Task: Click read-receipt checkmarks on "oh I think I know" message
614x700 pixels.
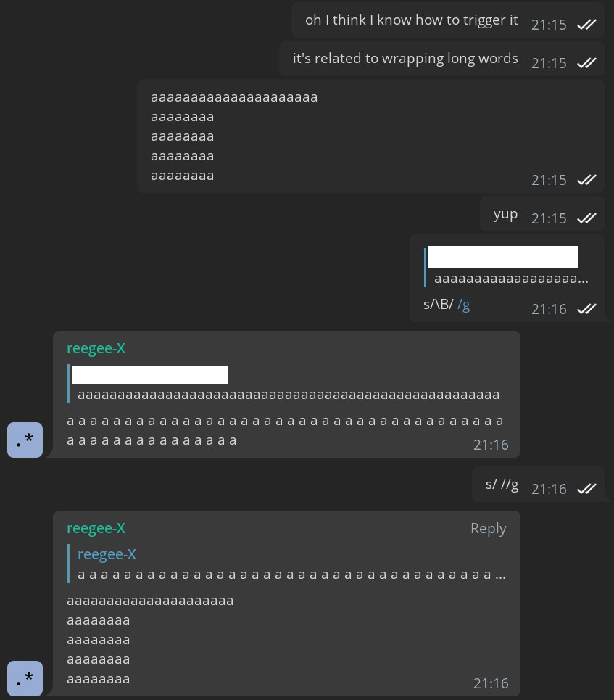Action: tap(586, 25)
